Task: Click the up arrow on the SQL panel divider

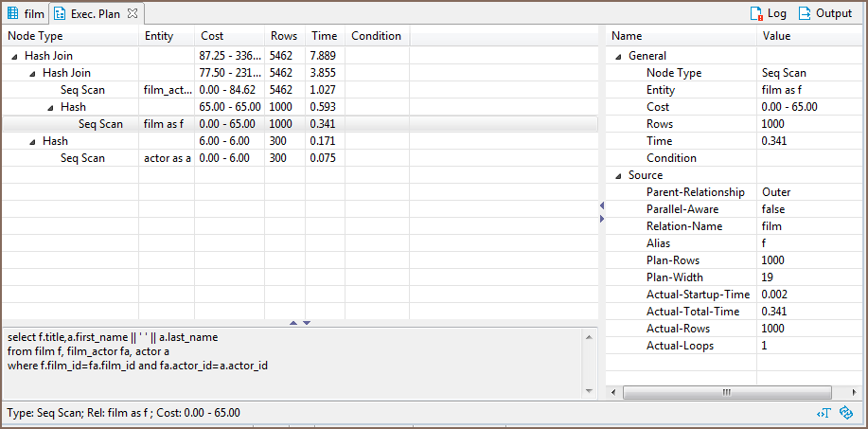Action: pos(293,323)
